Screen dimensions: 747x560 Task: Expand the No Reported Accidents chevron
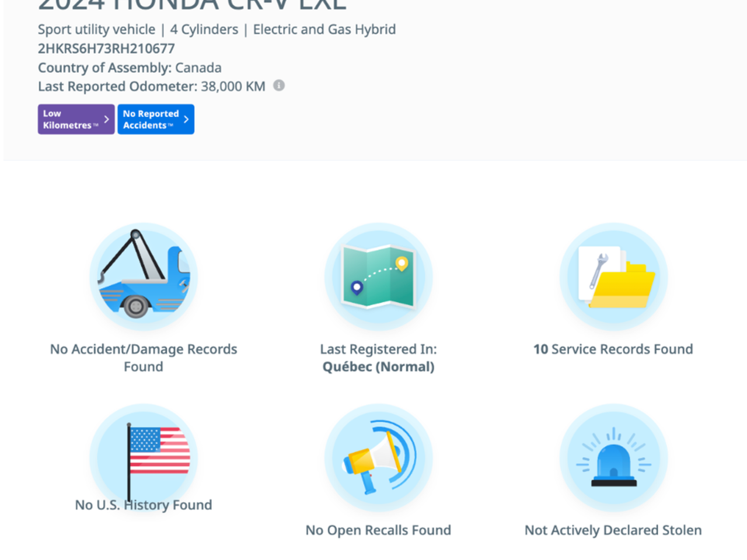click(x=186, y=120)
